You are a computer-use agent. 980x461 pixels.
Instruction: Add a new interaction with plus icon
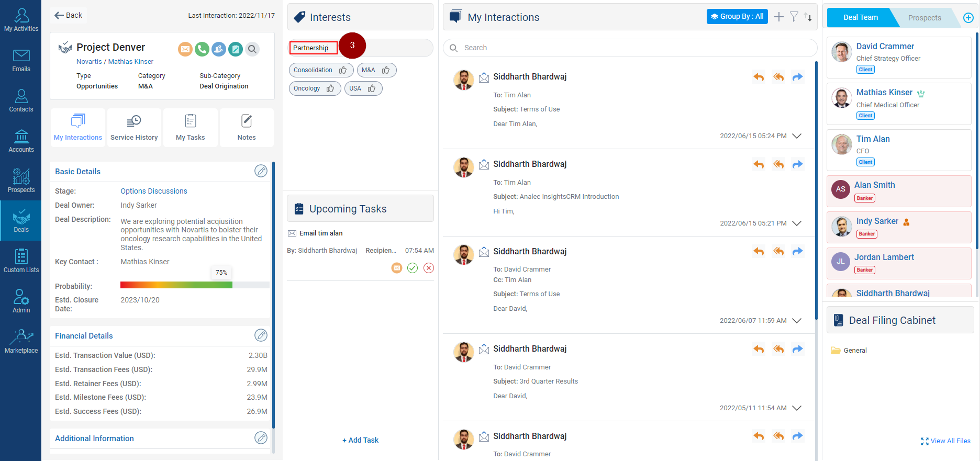[779, 17]
